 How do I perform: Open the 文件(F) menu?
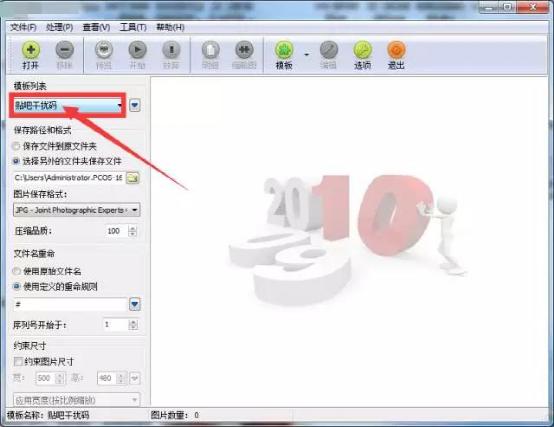click(x=23, y=27)
